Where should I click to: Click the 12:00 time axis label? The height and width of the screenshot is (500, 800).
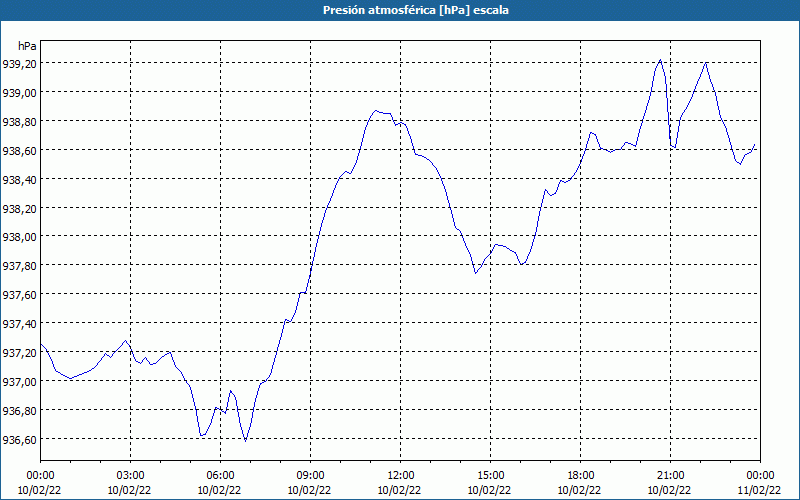(401, 476)
